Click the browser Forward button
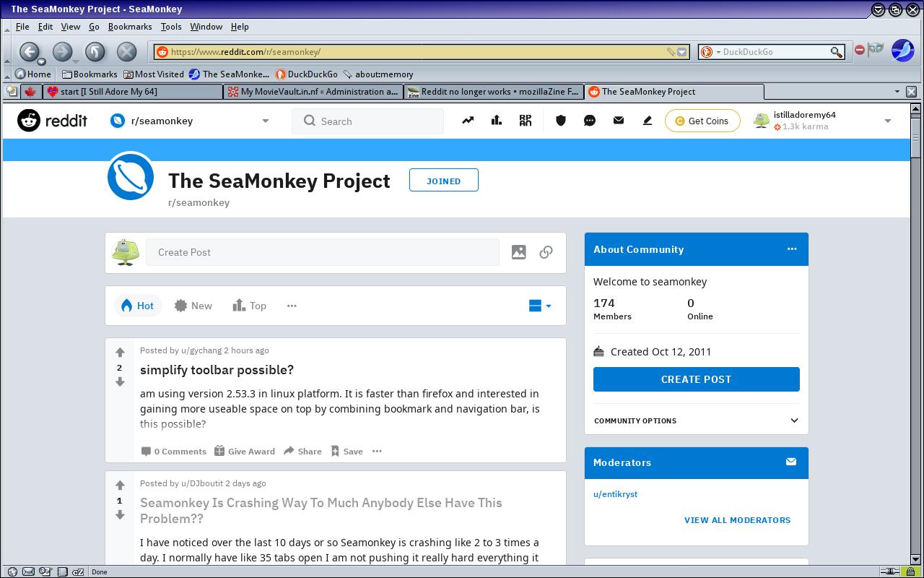This screenshot has width=924, height=578. click(62, 51)
